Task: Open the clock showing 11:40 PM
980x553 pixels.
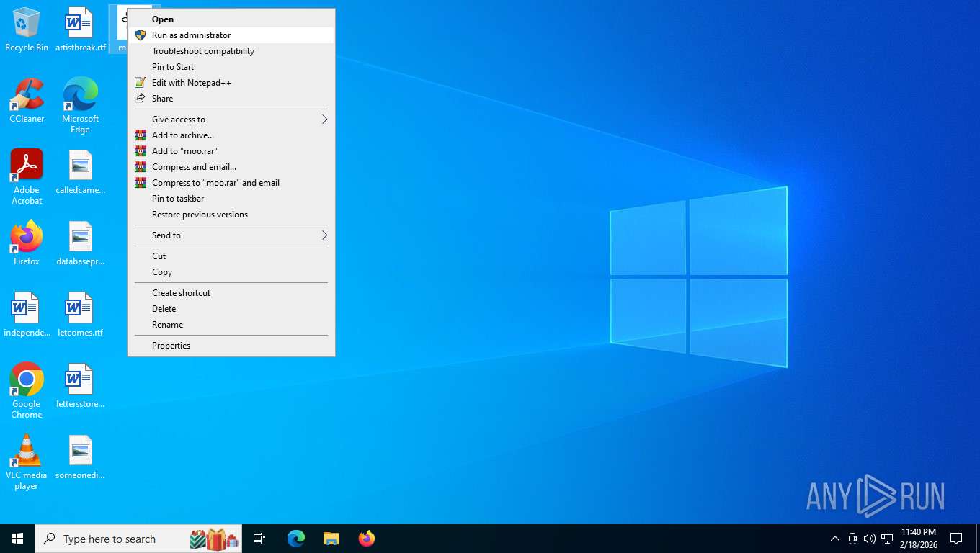Action: 918,539
